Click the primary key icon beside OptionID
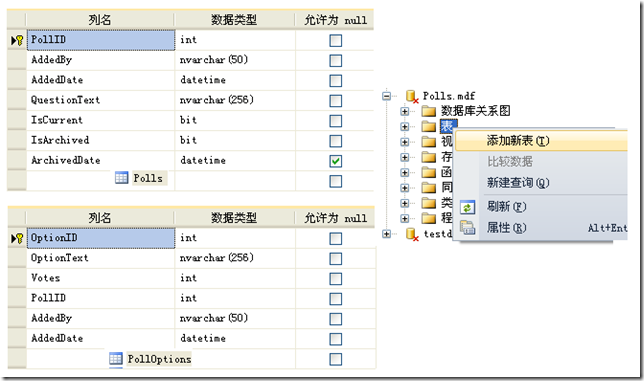The image size is (644, 381). [x=19, y=238]
